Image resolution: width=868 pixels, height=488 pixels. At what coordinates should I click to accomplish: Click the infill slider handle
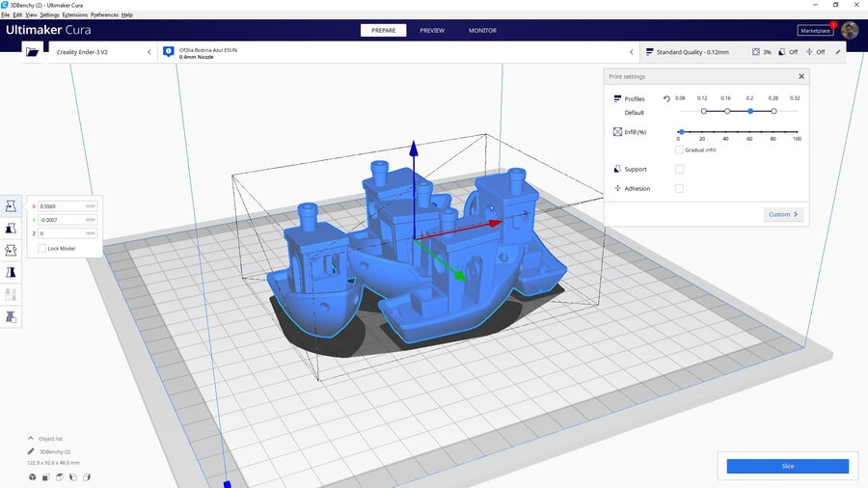(682, 132)
